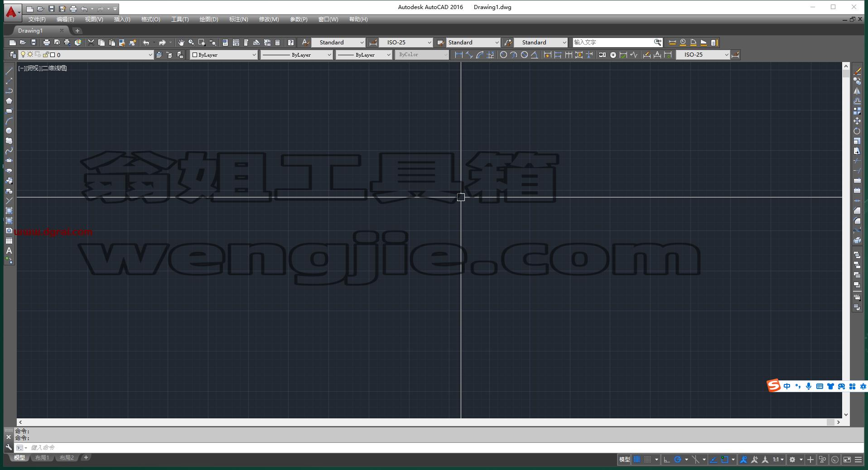
Task: Select the Circle draw tool
Action: [x=9, y=131]
